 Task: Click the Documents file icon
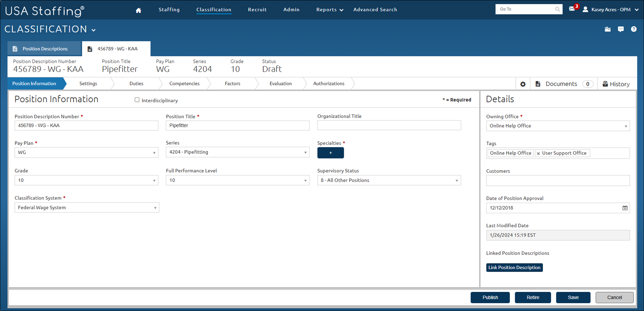click(x=538, y=84)
